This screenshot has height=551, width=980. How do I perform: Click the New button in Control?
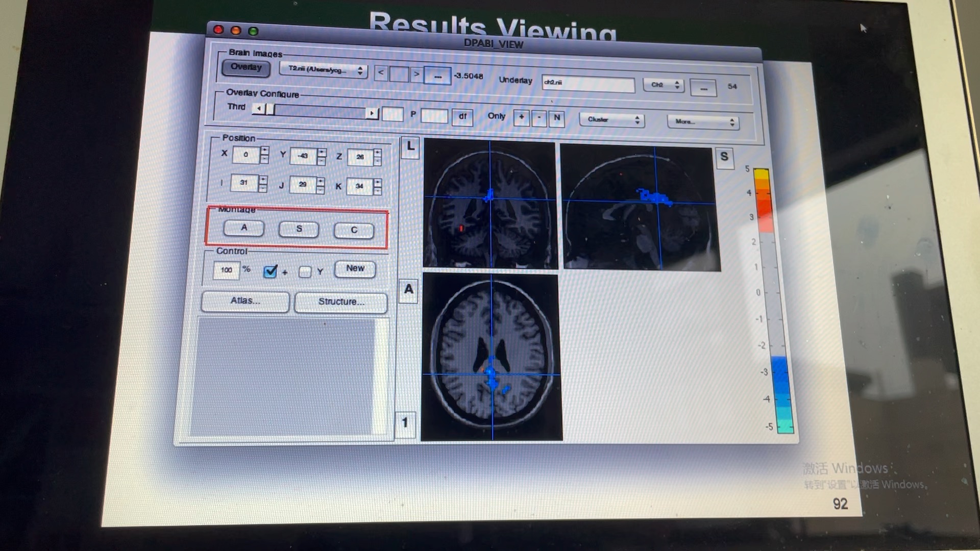355,269
